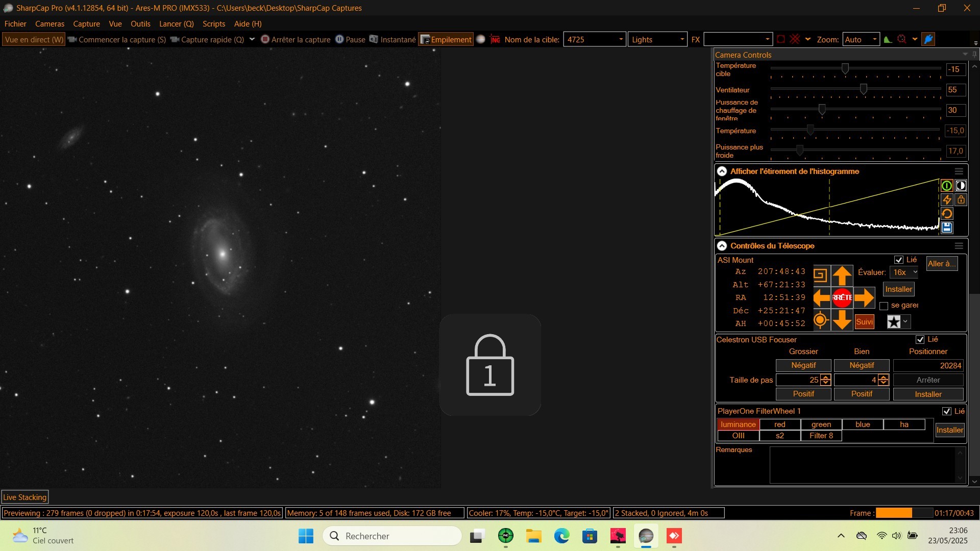Toggle Vue en direct (W) mode
The height and width of the screenshot is (551, 980).
34,39
